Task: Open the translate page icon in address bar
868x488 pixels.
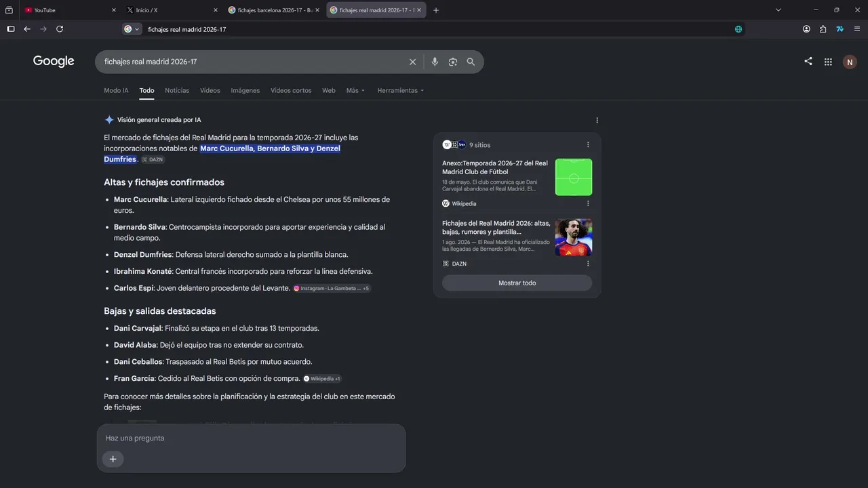Action: click(x=738, y=29)
